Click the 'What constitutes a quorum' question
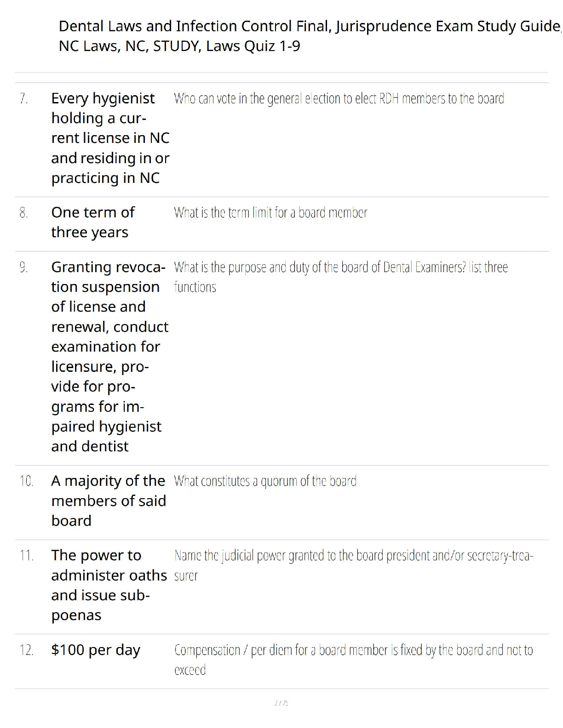This screenshot has height=728, width=563. tap(265, 481)
